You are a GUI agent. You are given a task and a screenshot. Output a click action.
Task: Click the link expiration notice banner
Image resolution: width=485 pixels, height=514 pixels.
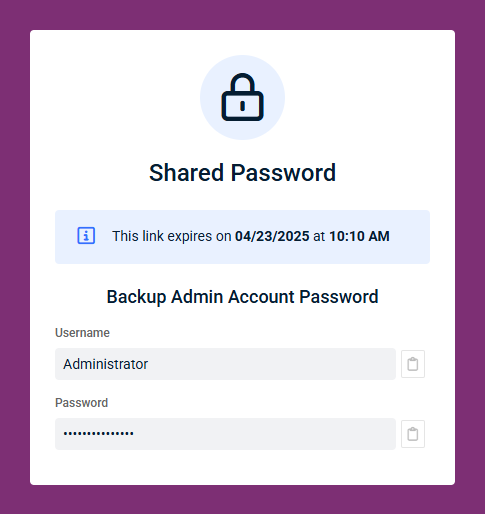tap(242, 237)
